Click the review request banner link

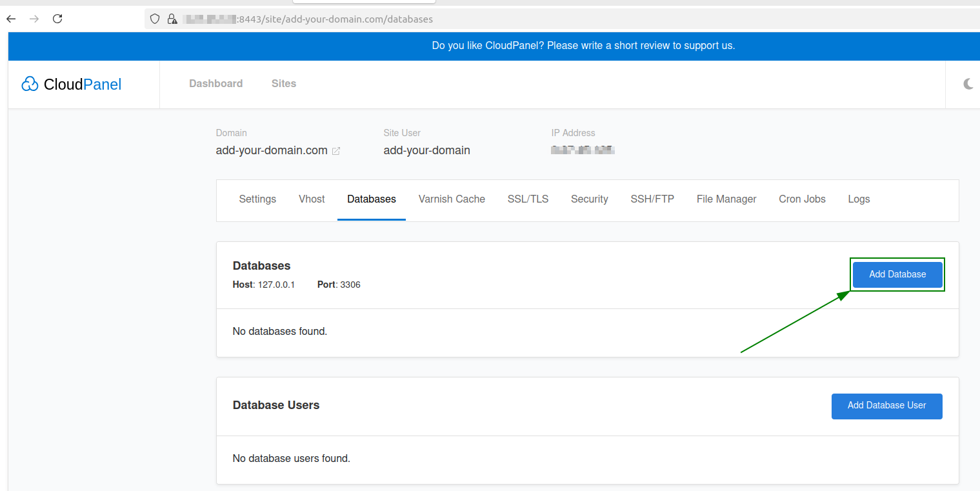tap(583, 46)
